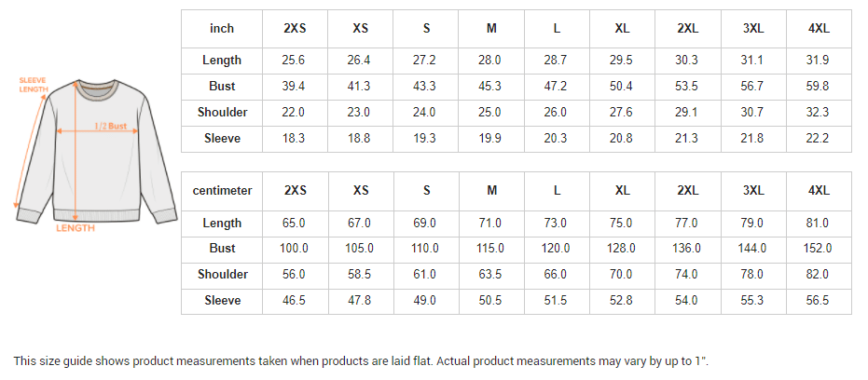Click the Bust row label in inch table
868x380 pixels.
tap(222, 87)
